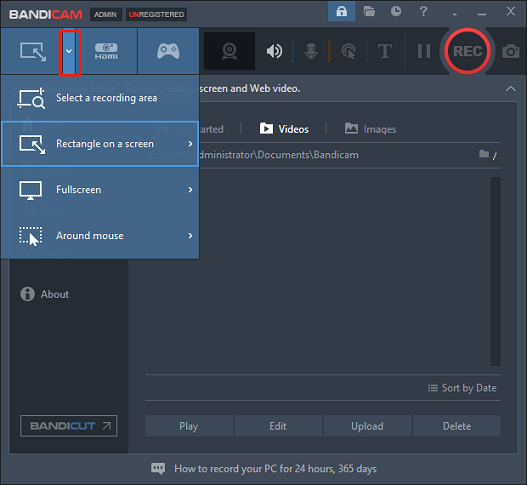Choose Around mouse menu entry

(x=100, y=236)
